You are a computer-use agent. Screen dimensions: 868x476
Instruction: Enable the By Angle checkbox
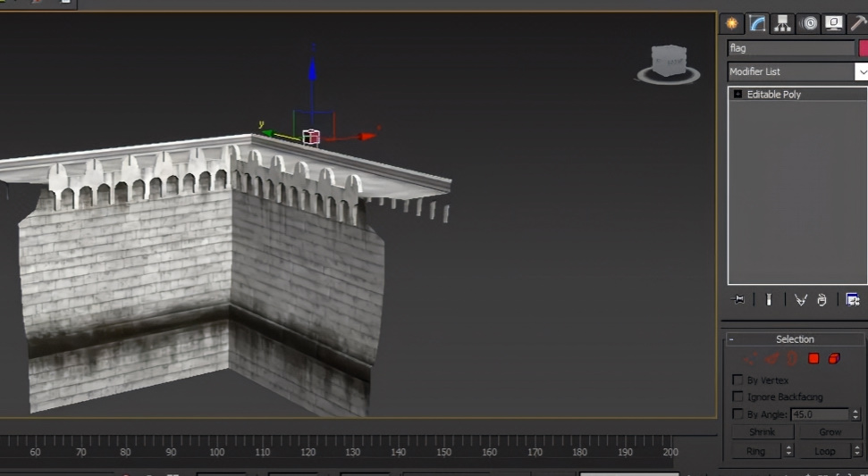pos(737,413)
